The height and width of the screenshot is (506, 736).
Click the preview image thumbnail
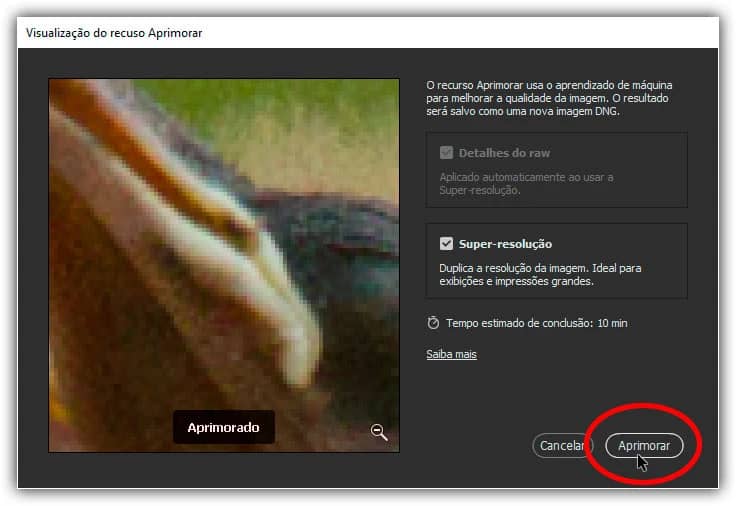tap(224, 265)
